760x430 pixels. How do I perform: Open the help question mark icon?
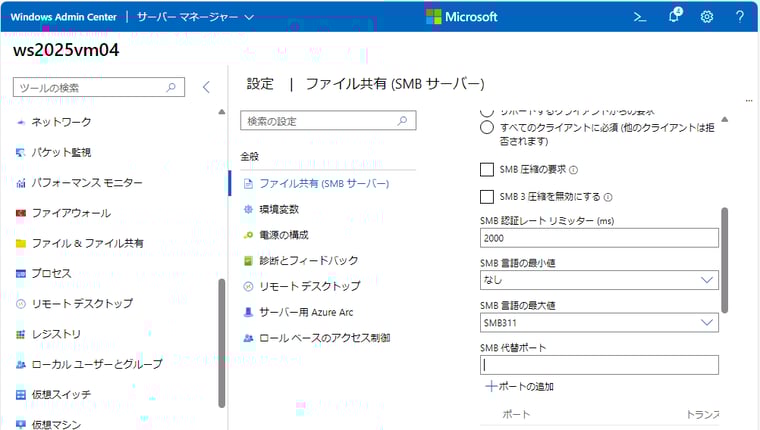tap(740, 17)
